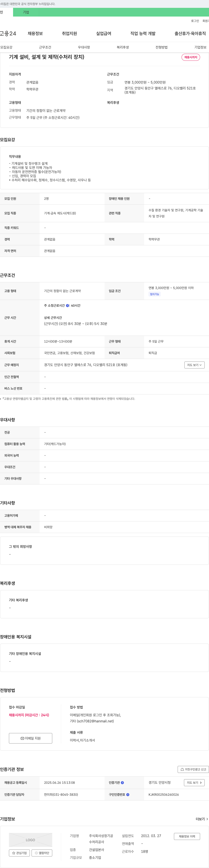Open 지도 보기 for 경기도 안양시청
Screen dimensions: 209x868
click(x=194, y=782)
